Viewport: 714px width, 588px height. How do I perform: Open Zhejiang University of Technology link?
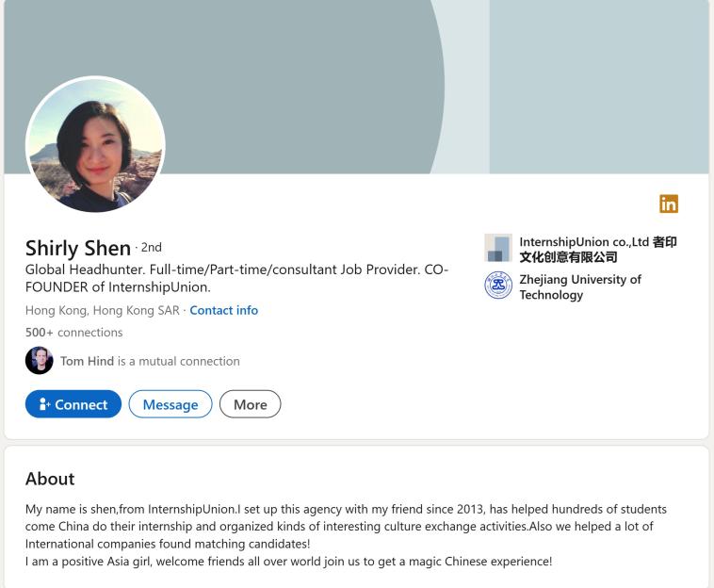pyautogui.click(x=580, y=287)
